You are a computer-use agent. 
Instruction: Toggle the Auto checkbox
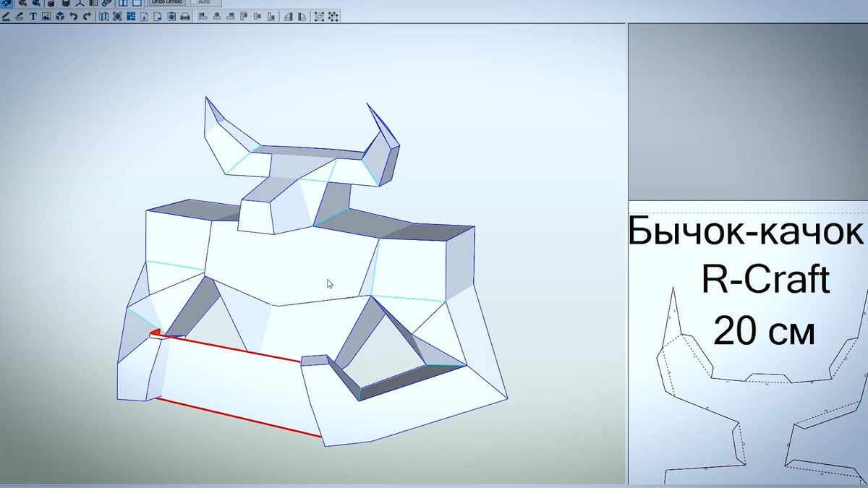pos(195,2)
